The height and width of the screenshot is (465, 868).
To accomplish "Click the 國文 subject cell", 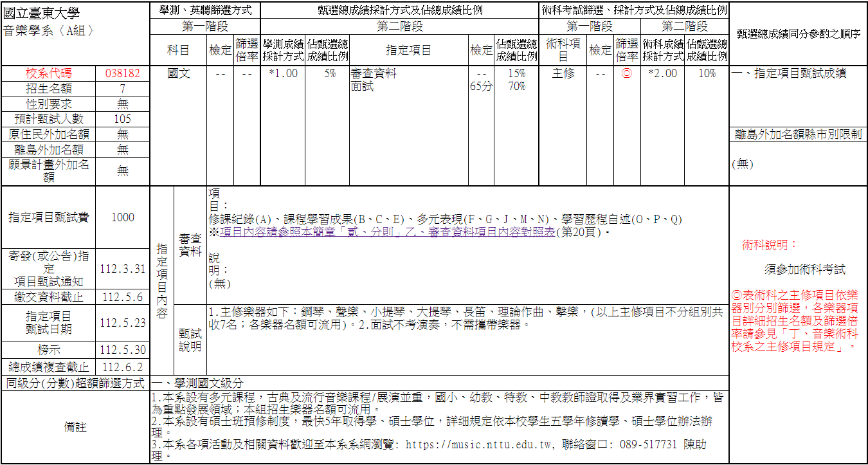I will (179, 73).
